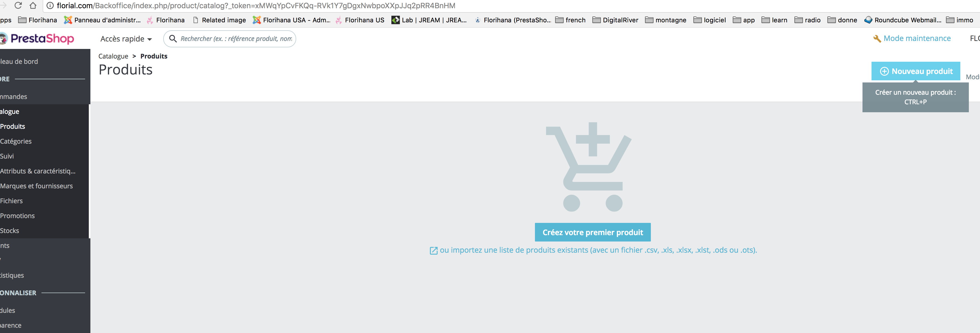This screenshot has width=980, height=333.
Task: Click the site info icon in the address bar
Action: [x=50, y=5]
